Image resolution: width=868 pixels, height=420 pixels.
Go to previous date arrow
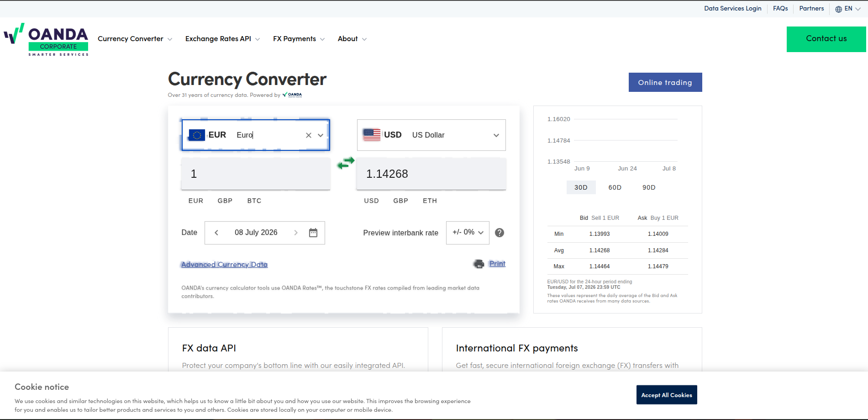coord(216,233)
